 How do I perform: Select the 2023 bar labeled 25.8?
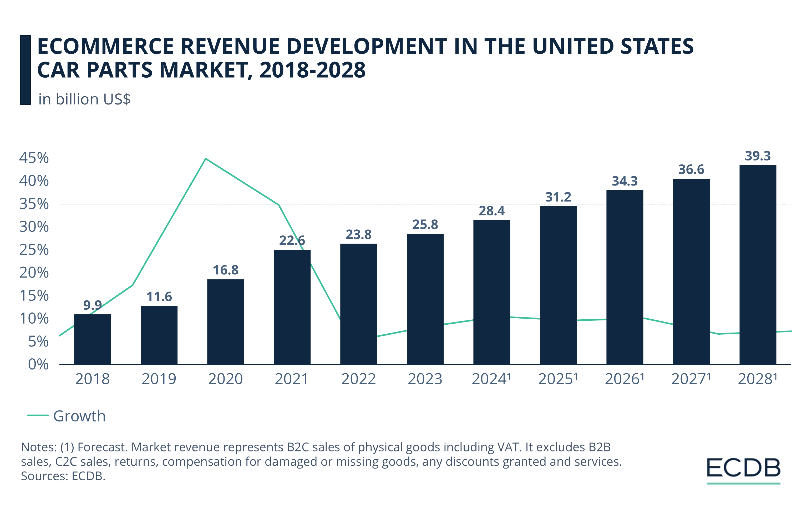click(425, 299)
